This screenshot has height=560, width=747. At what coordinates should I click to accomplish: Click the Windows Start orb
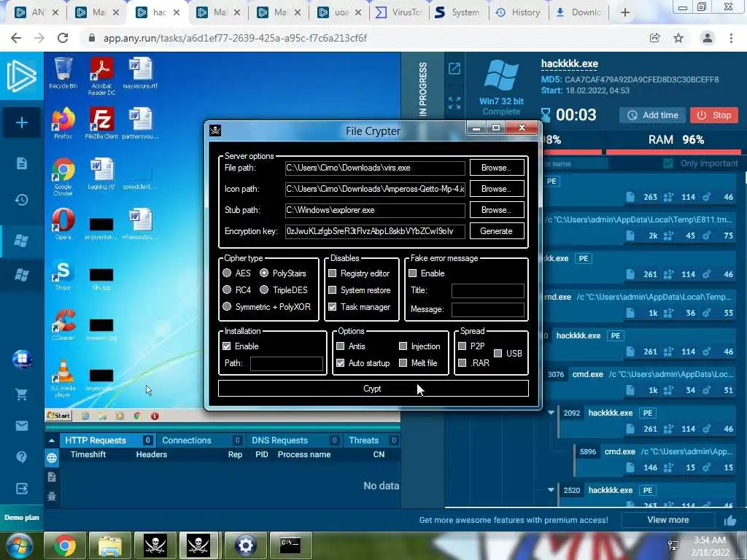[19, 545]
